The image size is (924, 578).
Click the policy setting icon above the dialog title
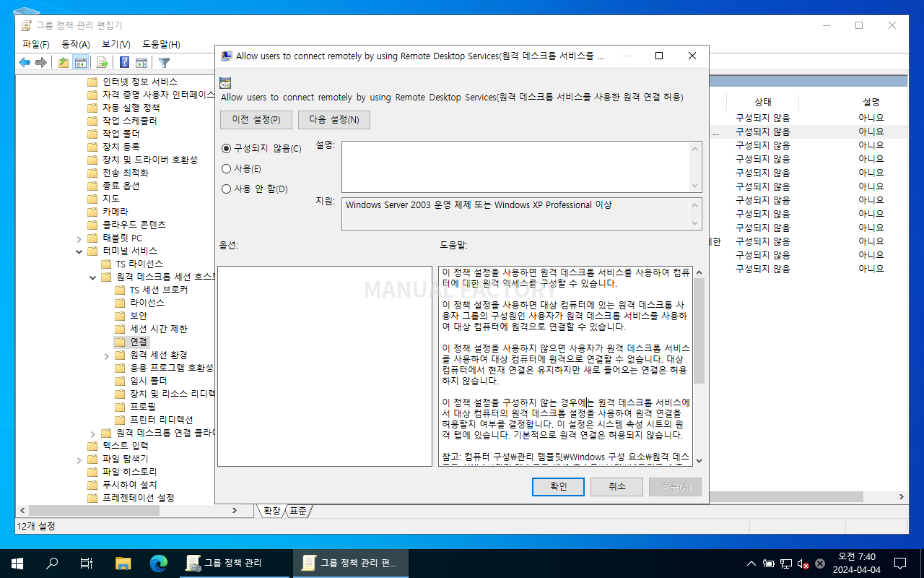click(225, 82)
